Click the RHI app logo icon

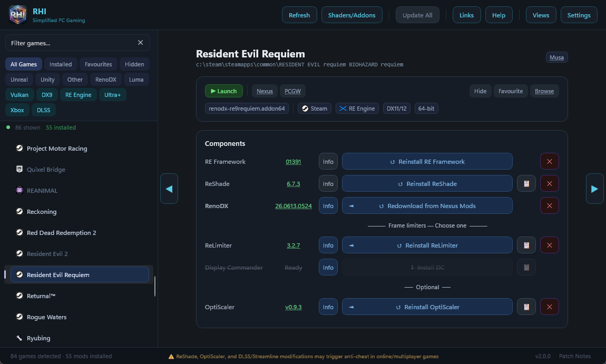pyautogui.click(x=18, y=15)
